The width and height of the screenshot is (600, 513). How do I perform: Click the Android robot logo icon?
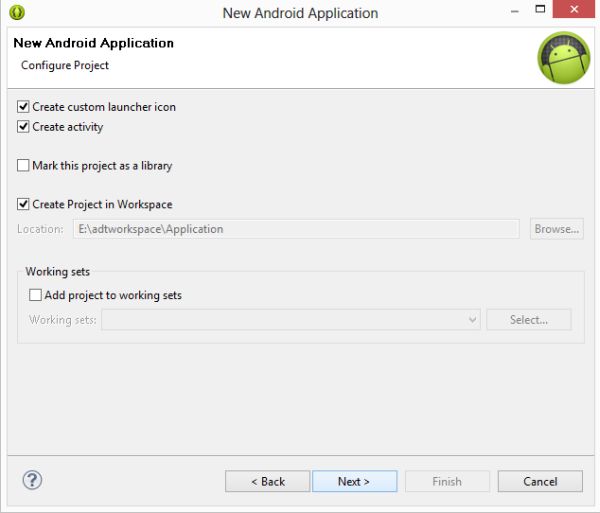pos(563,58)
